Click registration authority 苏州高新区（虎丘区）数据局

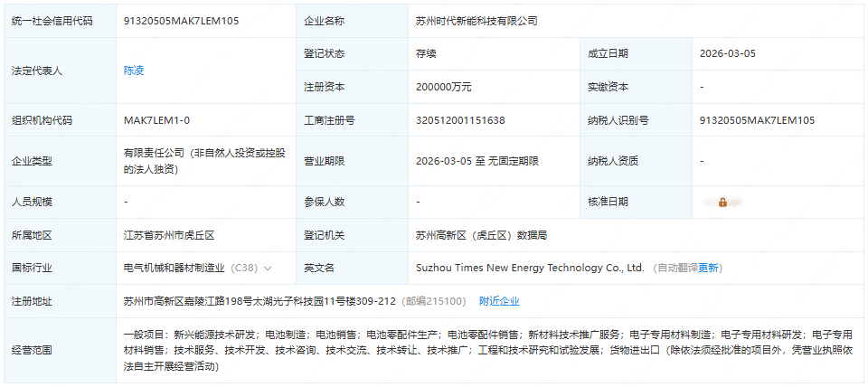481,235
